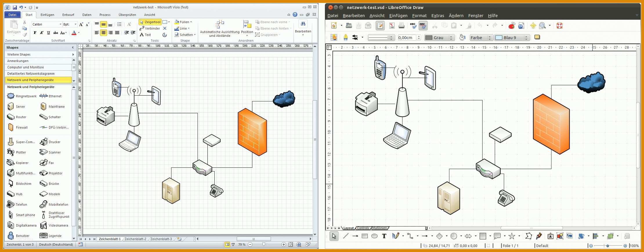Open the Blau 9 fill color selector
Screen dimensions: 644x252
coord(512,37)
